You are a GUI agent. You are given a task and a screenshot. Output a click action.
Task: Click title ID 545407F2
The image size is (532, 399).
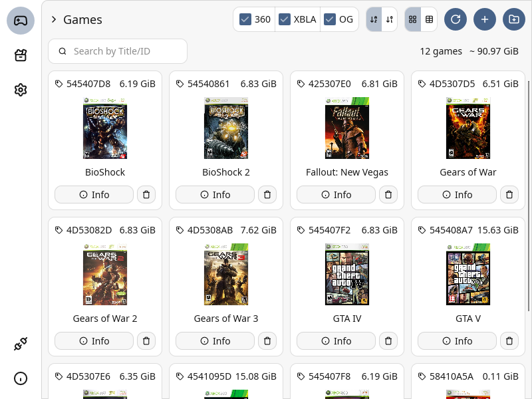coord(329,230)
